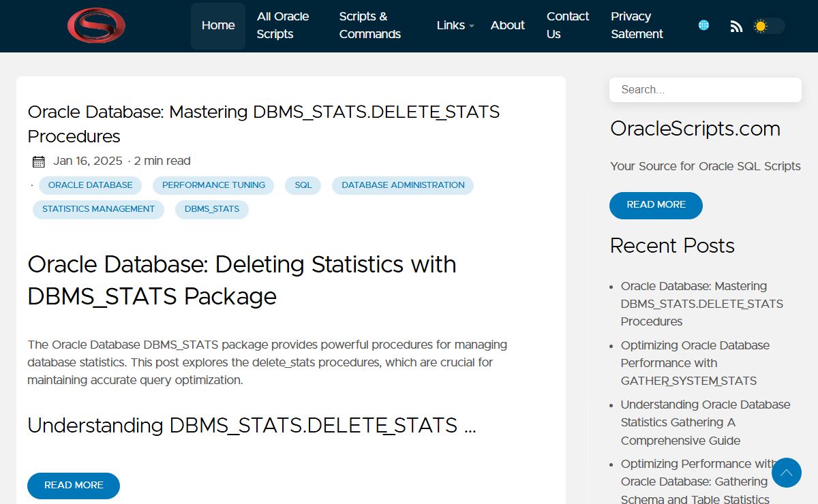Open recent post about GATHER_SYSTEM_STATS
This screenshot has height=504, width=818.
(695, 363)
